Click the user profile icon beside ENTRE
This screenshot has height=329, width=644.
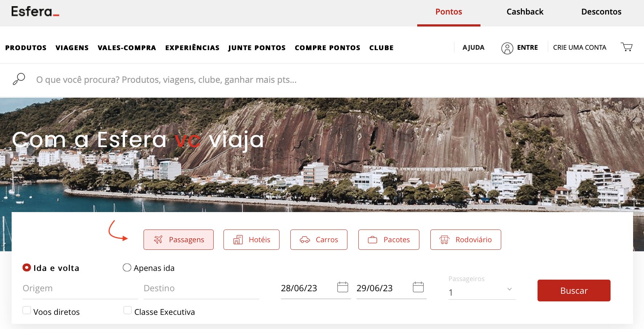pyautogui.click(x=507, y=48)
